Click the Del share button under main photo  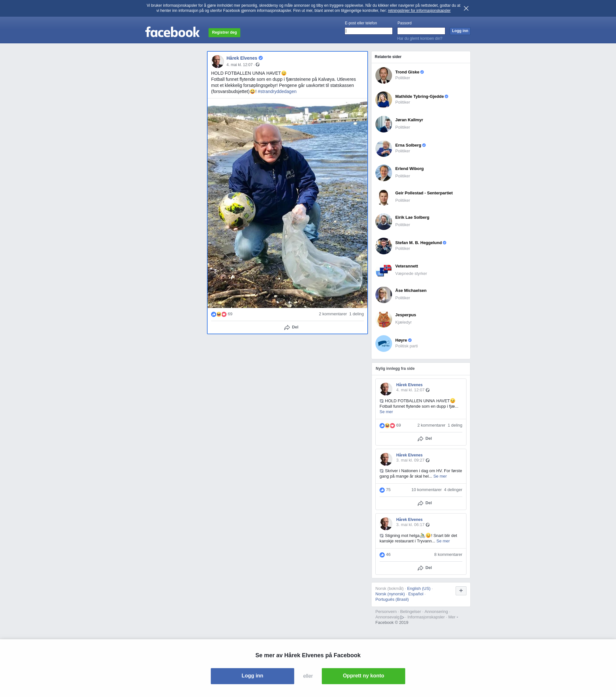tap(291, 327)
